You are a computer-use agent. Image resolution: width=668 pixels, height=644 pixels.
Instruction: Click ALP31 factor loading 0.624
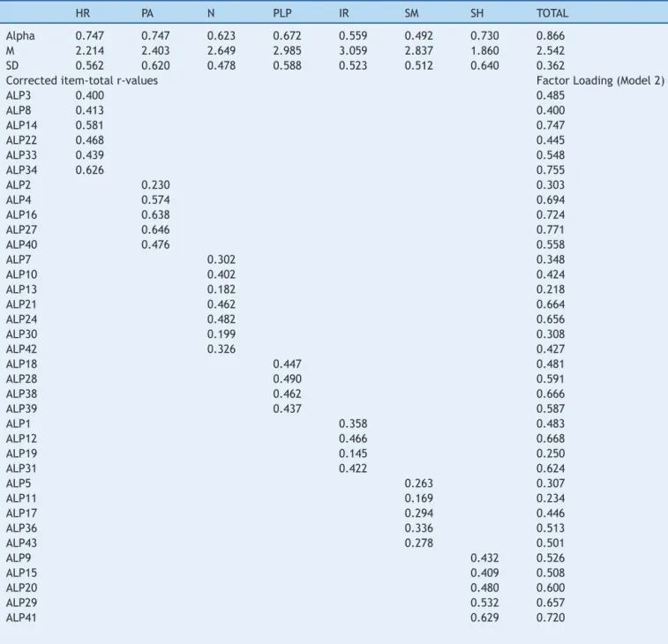[551, 468]
